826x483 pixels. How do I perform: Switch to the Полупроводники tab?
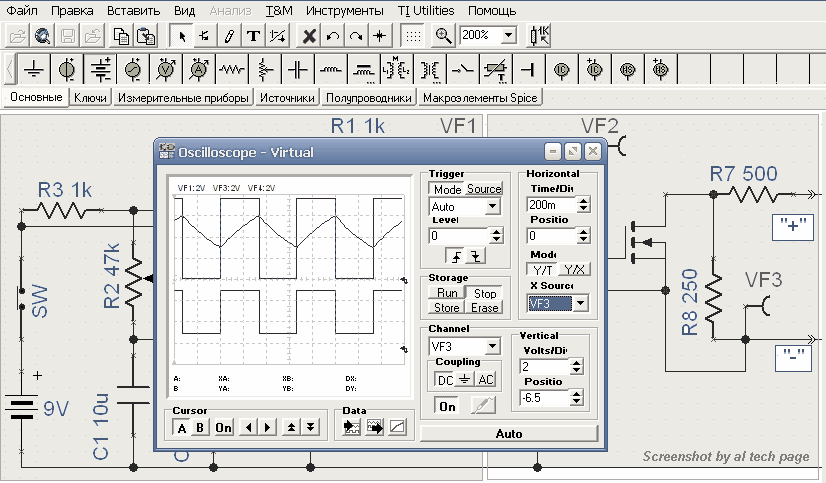(368, 98)
